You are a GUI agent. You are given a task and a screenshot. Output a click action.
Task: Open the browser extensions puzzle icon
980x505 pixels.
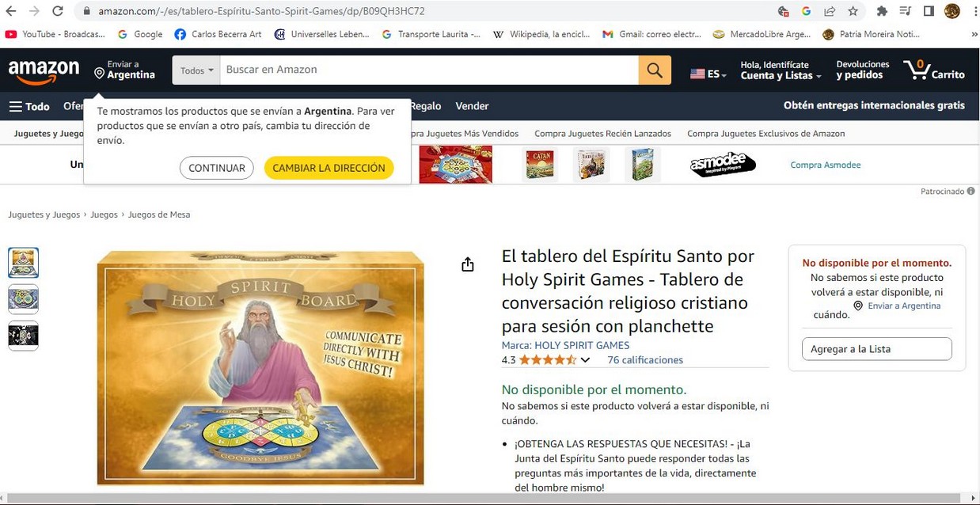[882, 11]
